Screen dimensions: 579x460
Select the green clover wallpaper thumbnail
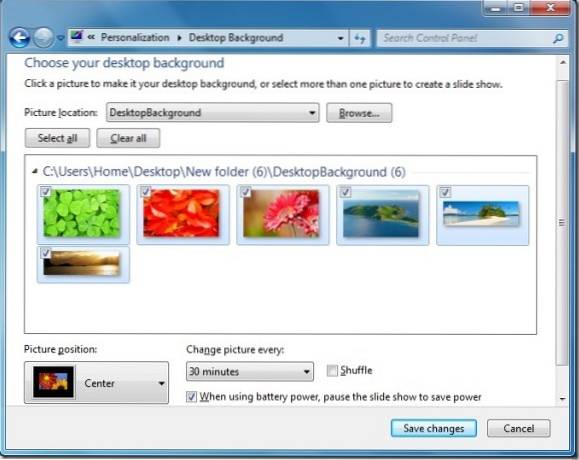tap(82, 213)
